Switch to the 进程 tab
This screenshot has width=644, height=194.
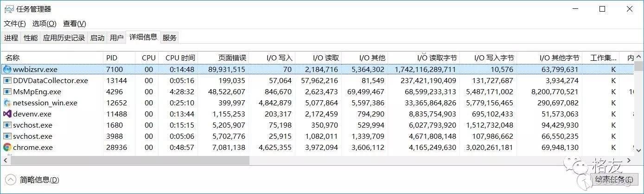click(11, 38)
